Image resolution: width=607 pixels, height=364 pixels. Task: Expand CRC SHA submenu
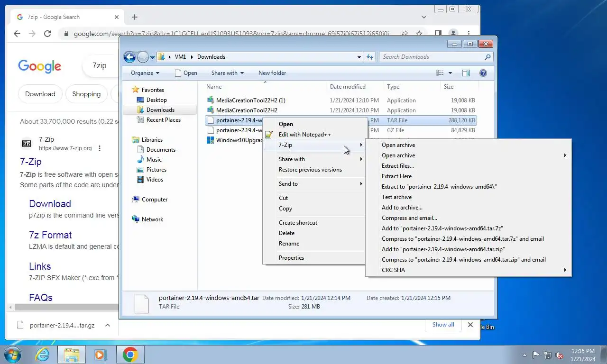coord(469,270)
